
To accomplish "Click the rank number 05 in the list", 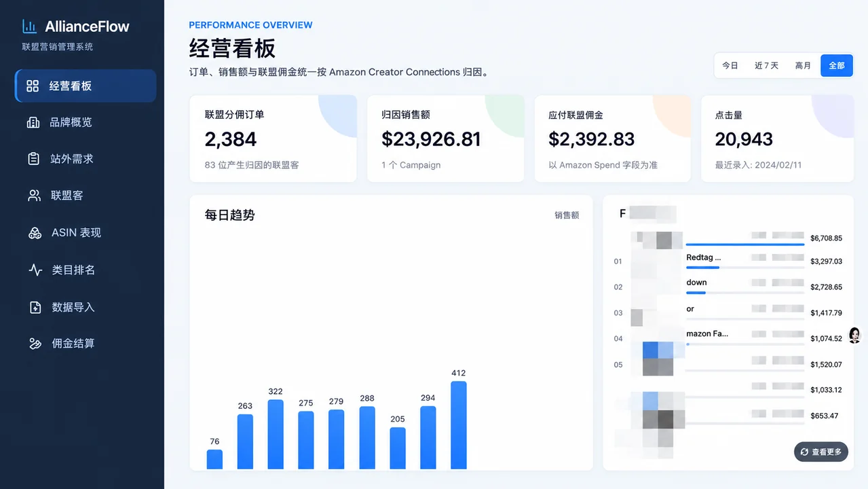I will click(618, 365).
